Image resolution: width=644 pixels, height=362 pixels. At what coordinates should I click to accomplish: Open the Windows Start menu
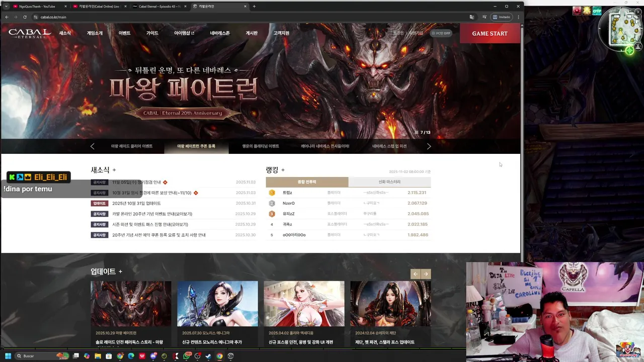[x=8, y=356]
